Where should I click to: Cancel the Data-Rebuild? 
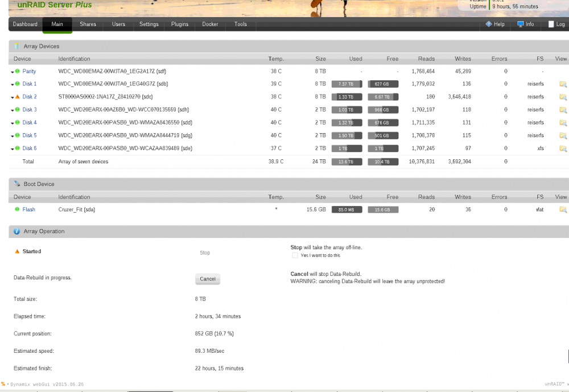(208, 279)
